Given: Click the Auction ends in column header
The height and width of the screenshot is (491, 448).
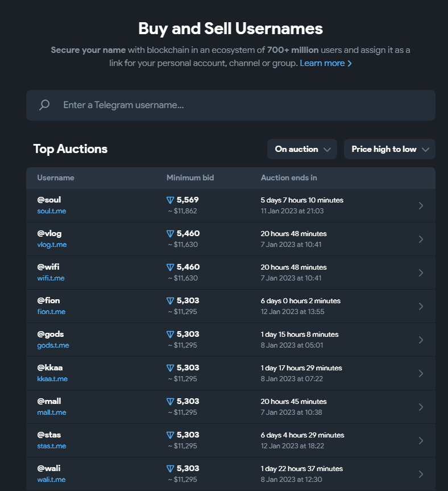Looking at the screenshot, I should coord(289,178).
